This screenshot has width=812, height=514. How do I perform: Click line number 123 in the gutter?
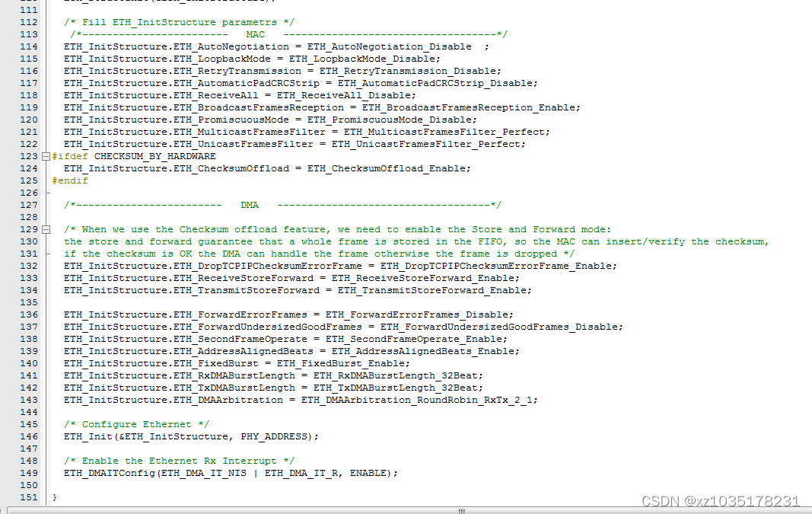pos(28,156)
